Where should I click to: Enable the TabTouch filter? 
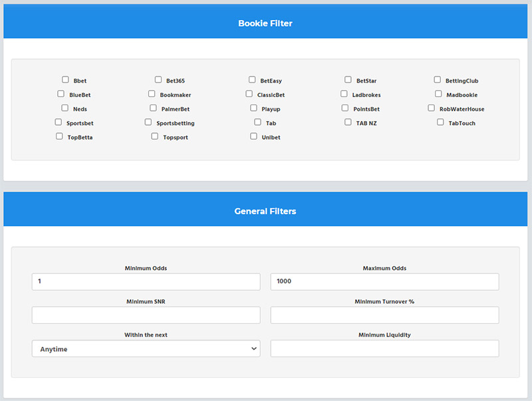coord(440,122)
